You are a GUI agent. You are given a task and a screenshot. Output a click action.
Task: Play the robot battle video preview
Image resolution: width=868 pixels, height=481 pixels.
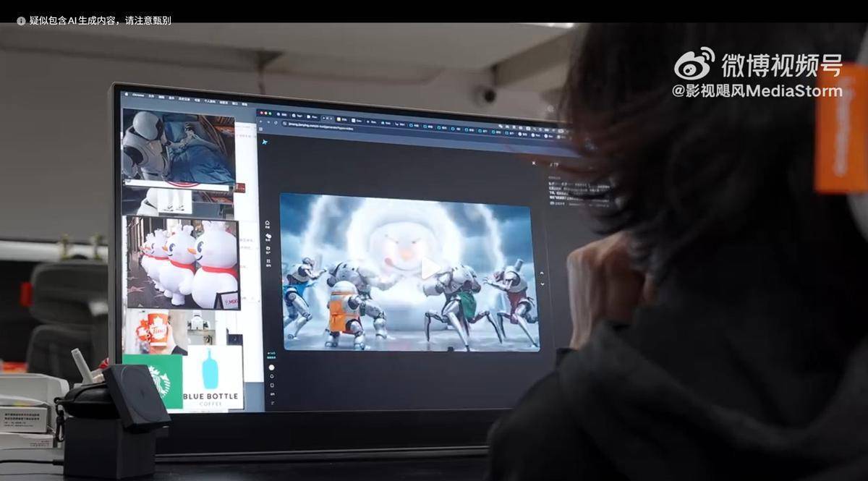[x=430, y=268]
